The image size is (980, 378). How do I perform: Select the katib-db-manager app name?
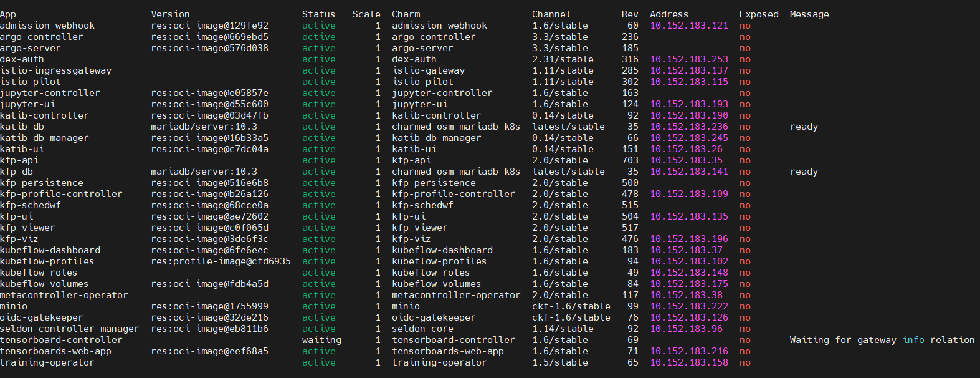44,138
